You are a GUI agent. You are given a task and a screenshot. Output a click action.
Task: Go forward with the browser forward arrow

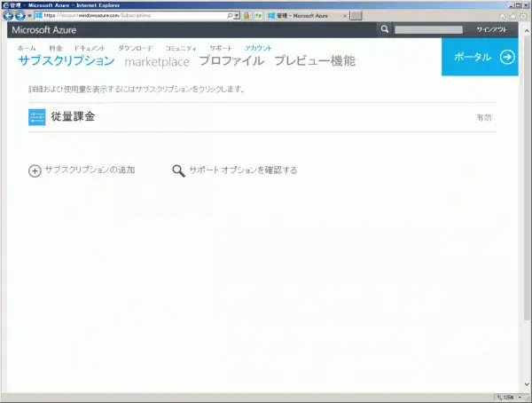[20, 16]
